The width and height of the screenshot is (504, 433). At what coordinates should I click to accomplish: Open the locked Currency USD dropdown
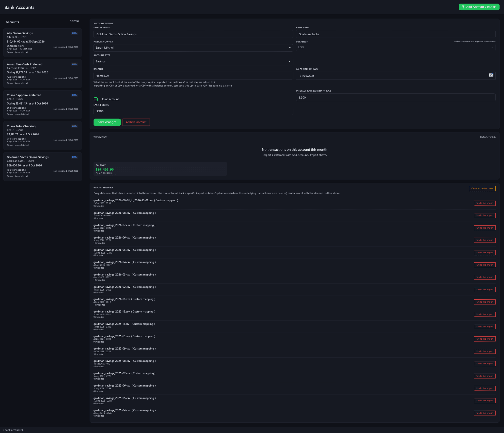point(396,47)
